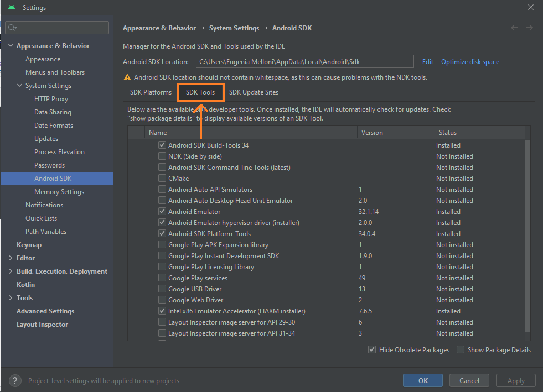
Task: Click version '32.1.14' of Android Emulator
Action: pyautogui.click(x=369, y=211)
